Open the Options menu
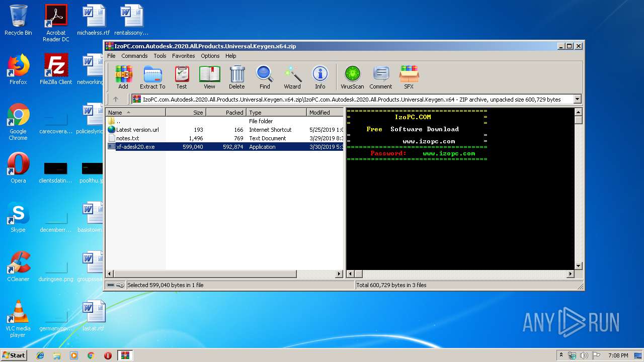 pyautogui.click(x=210, y=56)
